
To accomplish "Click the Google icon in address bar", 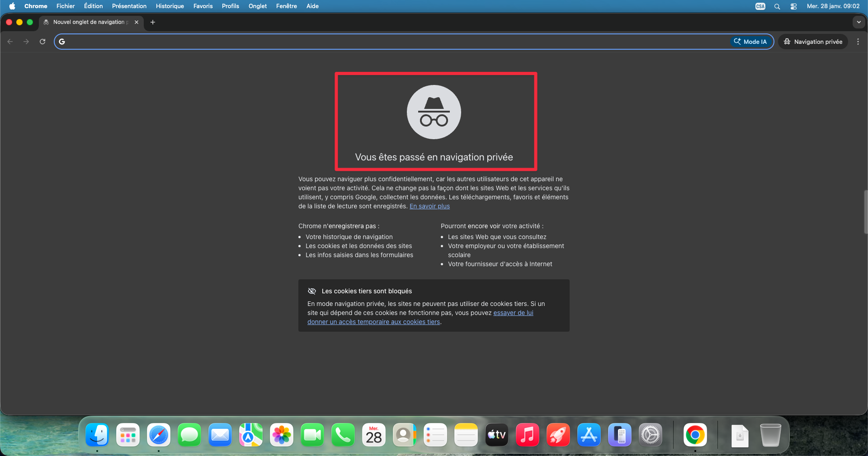I will [x=62, y=42].
